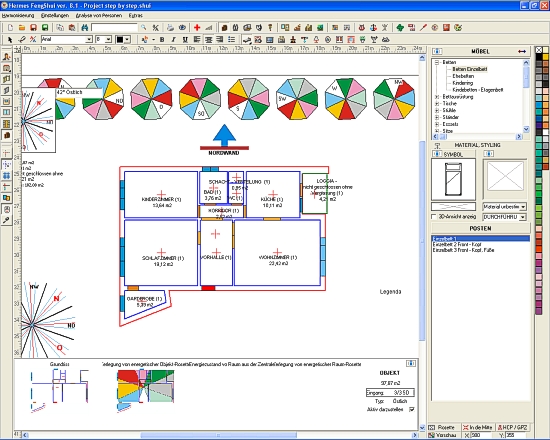The height and width of the screenshot is (440, 550).
Task: Open the Einstellungen menu
Action: (55, 15)
